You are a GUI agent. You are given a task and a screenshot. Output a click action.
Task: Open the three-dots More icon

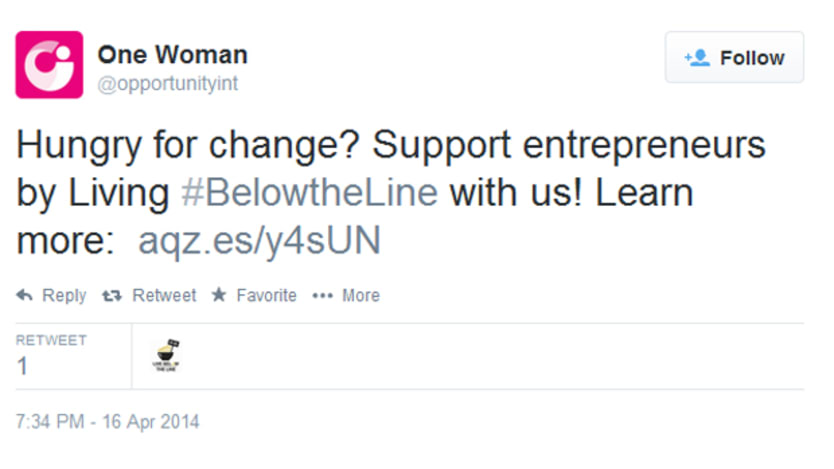(x=322, y=296)
